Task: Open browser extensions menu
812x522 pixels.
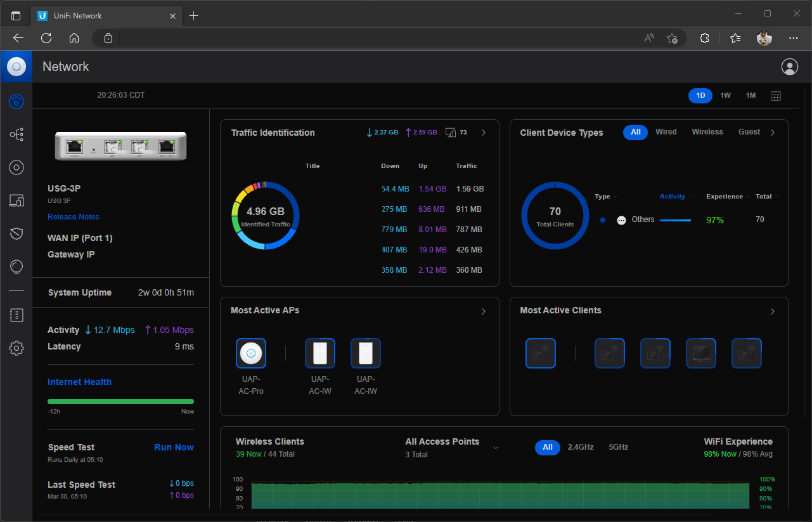Action: point(704,38)
